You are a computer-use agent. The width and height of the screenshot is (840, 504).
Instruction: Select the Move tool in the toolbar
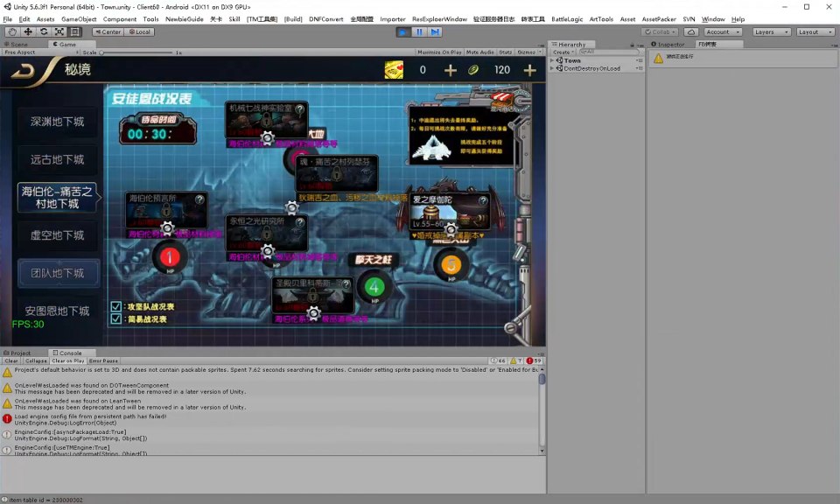[28, 31]
